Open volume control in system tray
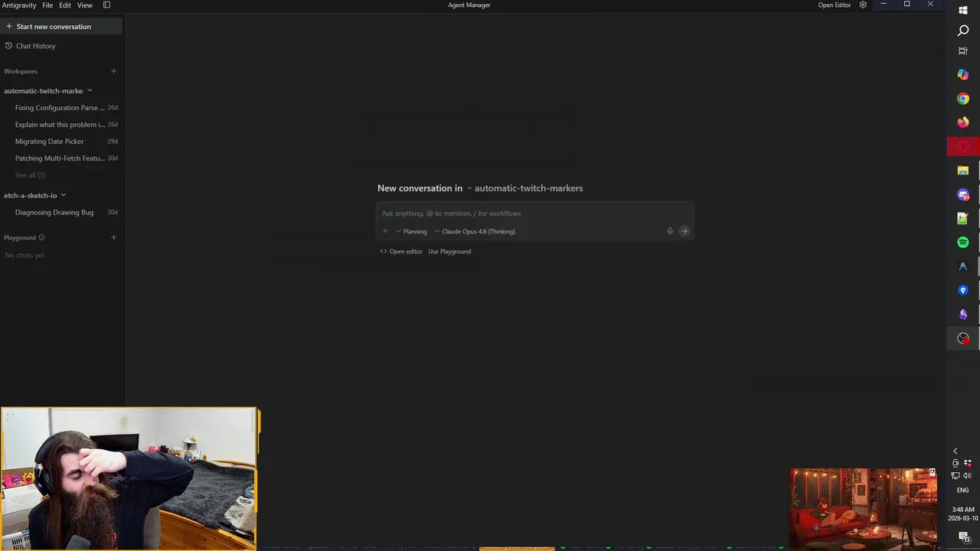The height and width of the screenshot is (551, 980). 969,476
